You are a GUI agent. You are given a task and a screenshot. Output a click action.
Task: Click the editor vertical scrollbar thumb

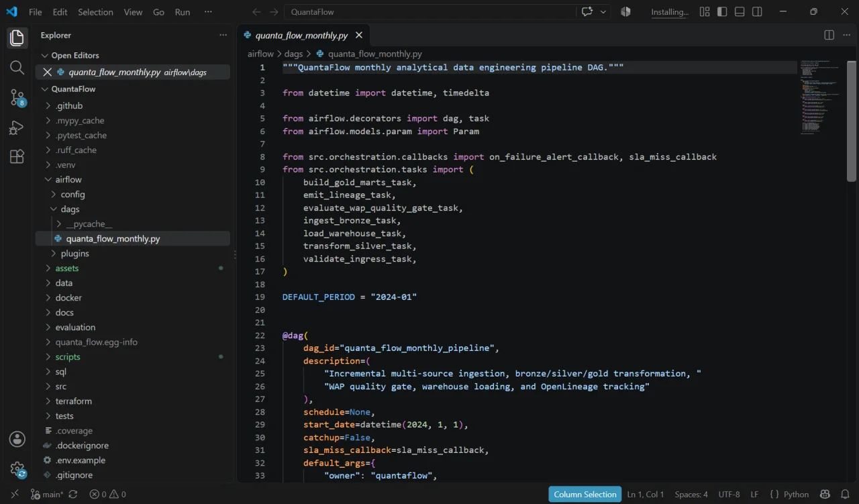click(x=852, y=121)
